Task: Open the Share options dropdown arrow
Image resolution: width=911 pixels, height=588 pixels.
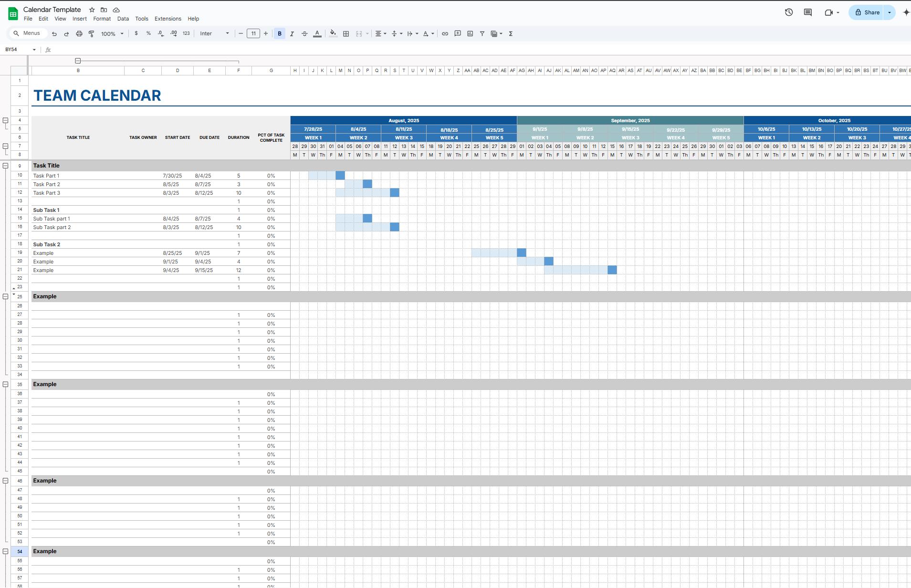Action: (x=890, y=12)
